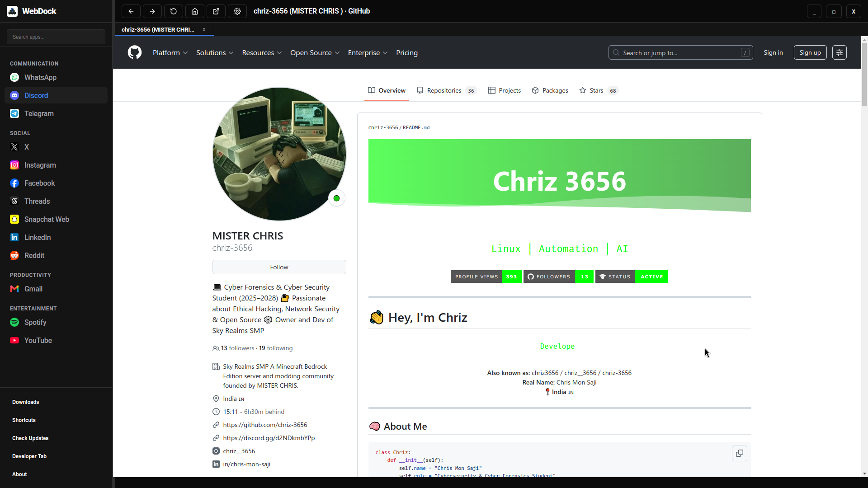
Task: Switch to the Packages tab
Action: coord(550,90)
